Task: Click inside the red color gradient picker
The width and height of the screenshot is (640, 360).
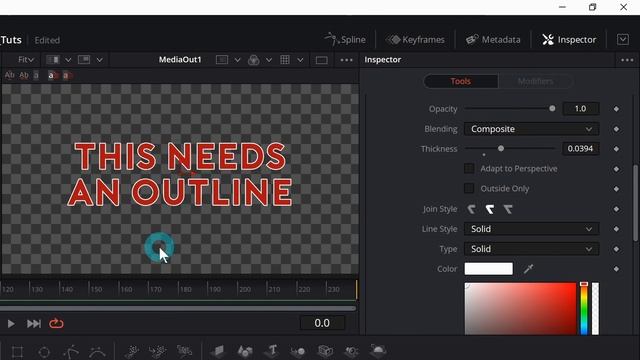Action: 520,309
